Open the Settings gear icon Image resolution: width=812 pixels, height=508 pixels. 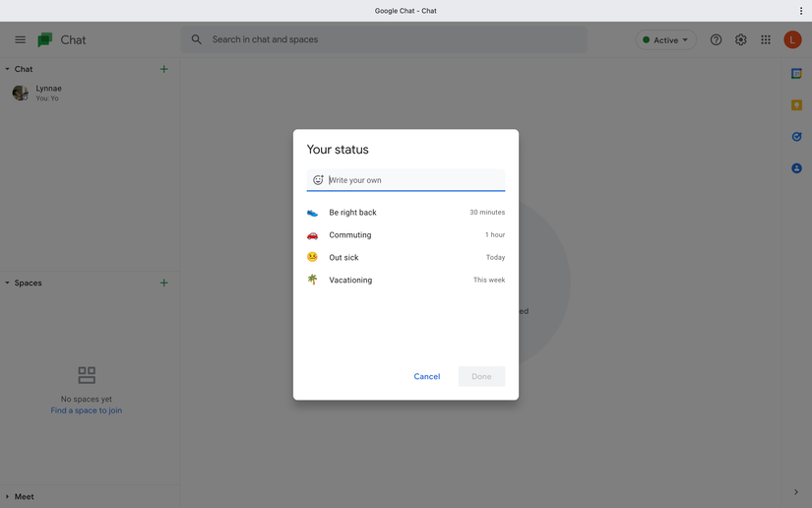pos(740,40)
